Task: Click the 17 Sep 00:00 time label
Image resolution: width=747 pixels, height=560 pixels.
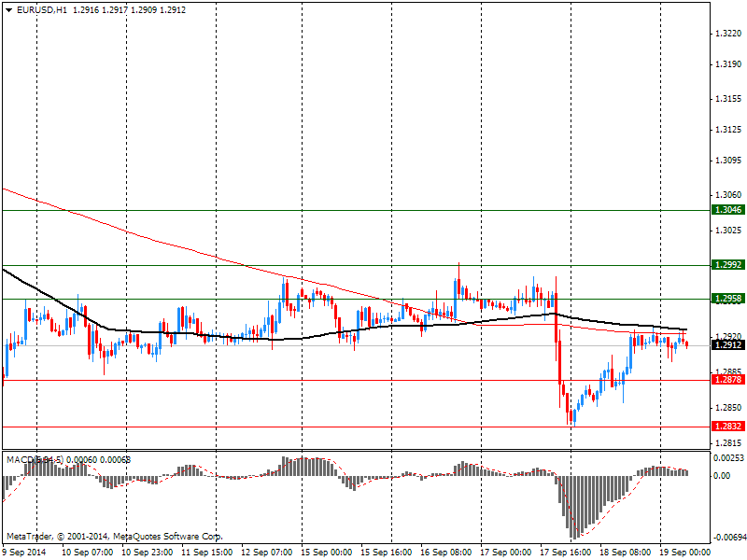Action: click(x=506, y=553)
